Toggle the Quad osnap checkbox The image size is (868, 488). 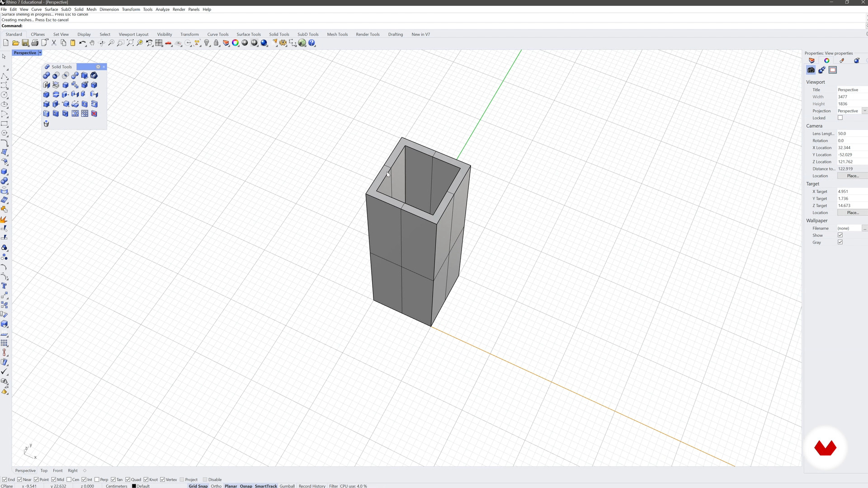[x=128, y=479]
